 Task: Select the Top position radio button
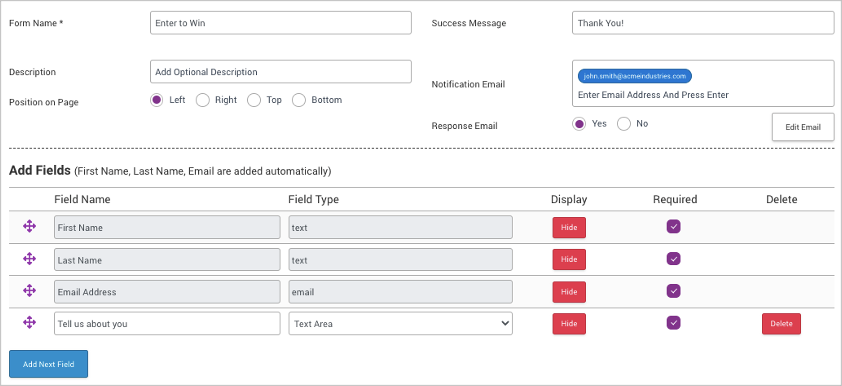pyautogui.click(x=254, y=100)
